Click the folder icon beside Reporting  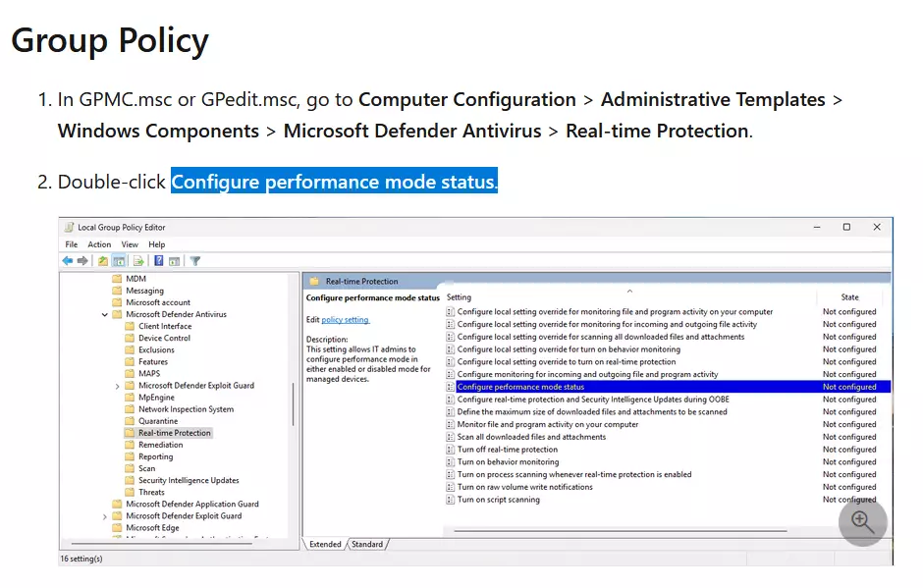point(130,456)
